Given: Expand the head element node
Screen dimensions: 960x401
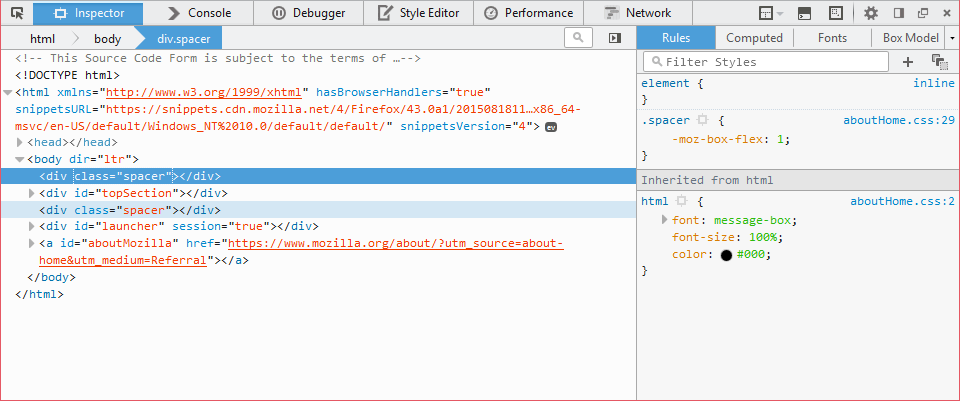Looking at the screenshot, I should coord(20,143).
